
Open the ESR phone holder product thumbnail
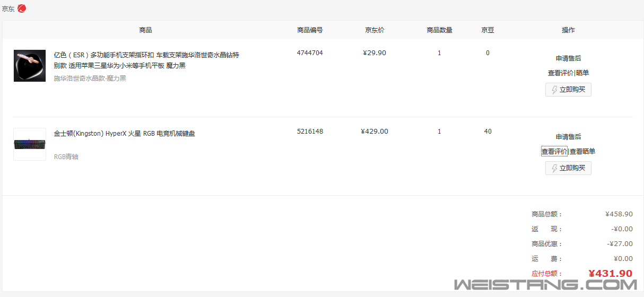click(30, 66)
